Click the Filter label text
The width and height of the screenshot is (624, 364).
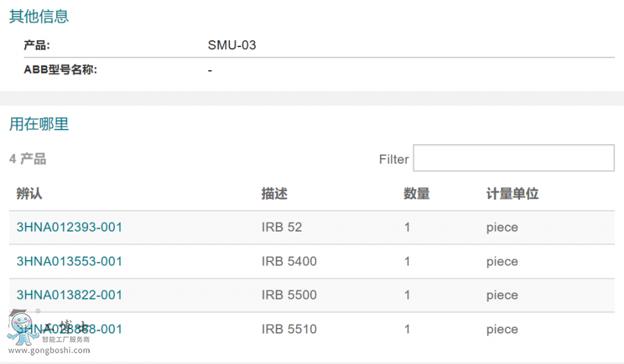394,159
